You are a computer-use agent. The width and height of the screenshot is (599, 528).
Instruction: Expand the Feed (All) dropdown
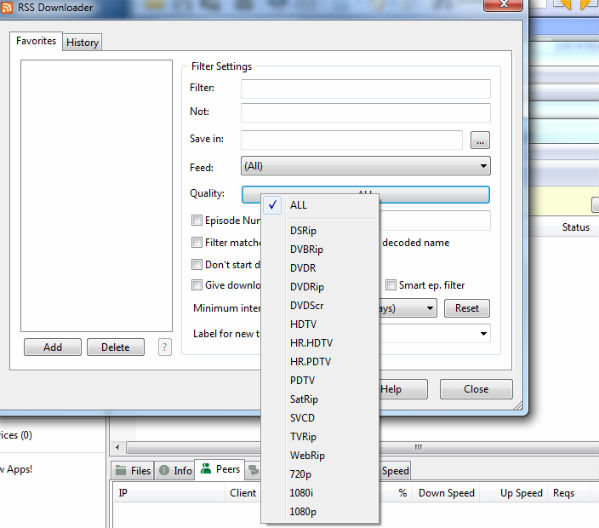tap(366, 166)
